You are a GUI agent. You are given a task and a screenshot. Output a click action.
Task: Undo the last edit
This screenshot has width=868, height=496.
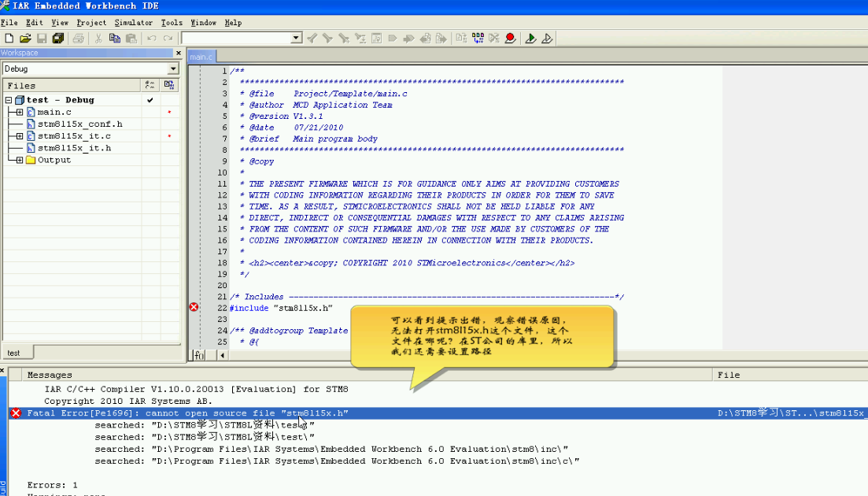(x=151, y=39)
